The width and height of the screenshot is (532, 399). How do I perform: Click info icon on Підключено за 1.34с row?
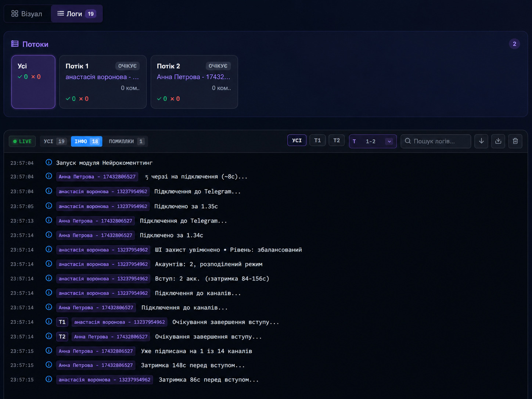point(48,235)
